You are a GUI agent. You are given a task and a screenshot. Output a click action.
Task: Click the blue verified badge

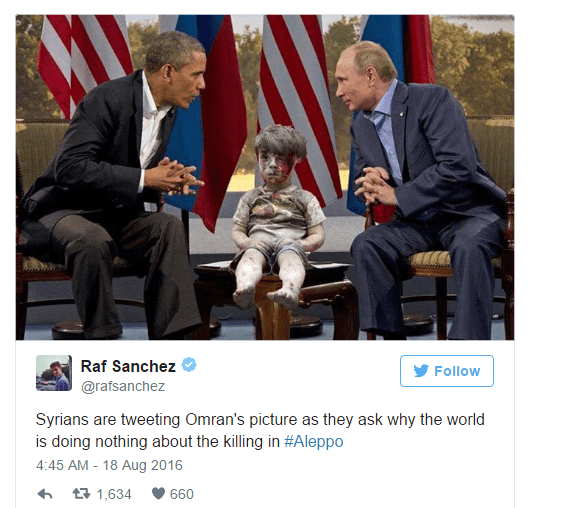(x=189, y=364)
